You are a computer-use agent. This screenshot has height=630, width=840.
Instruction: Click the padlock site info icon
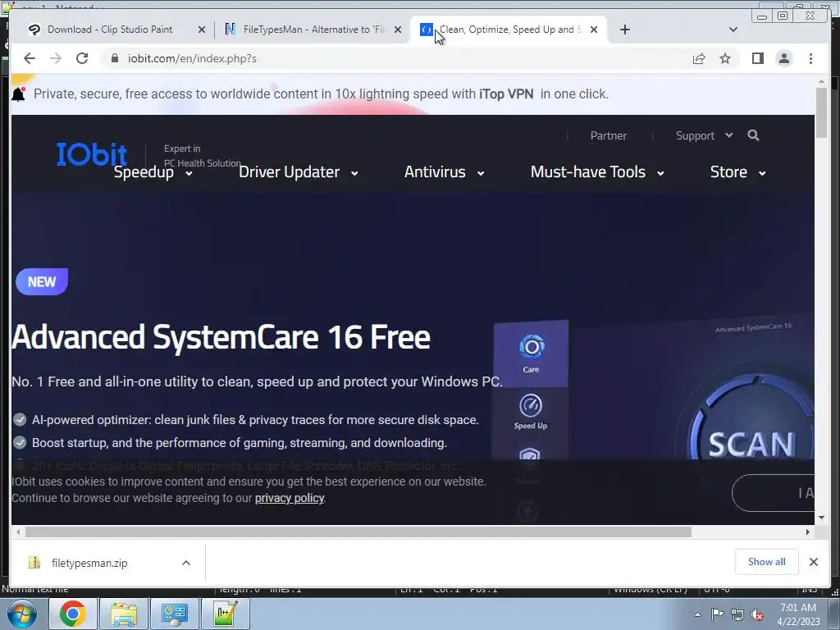point(114,58)
